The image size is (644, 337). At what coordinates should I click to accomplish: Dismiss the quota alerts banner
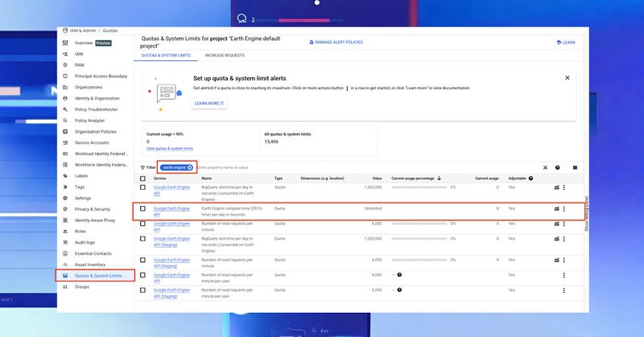coord(568,77)
